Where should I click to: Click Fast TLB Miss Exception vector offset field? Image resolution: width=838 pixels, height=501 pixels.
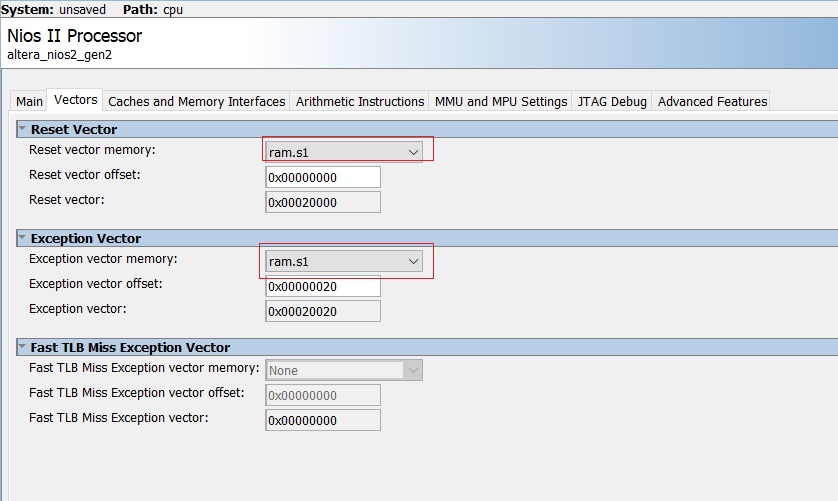323,395
